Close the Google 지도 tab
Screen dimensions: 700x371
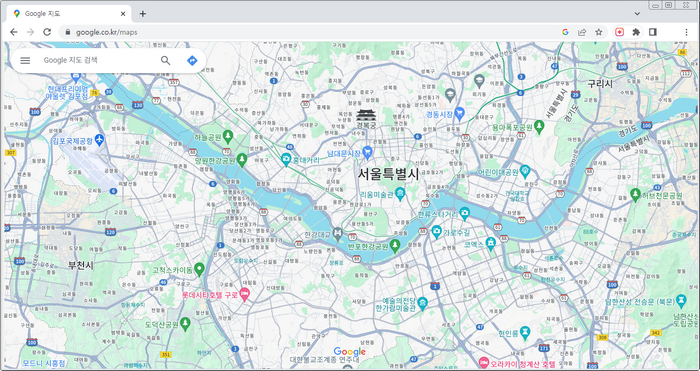[123, 14]
